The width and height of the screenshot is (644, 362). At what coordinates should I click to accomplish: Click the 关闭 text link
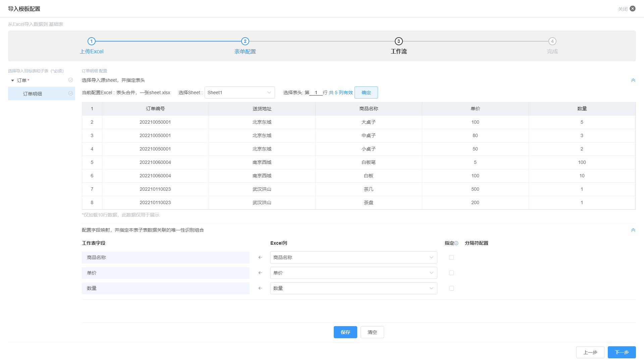tap(623, 9)
